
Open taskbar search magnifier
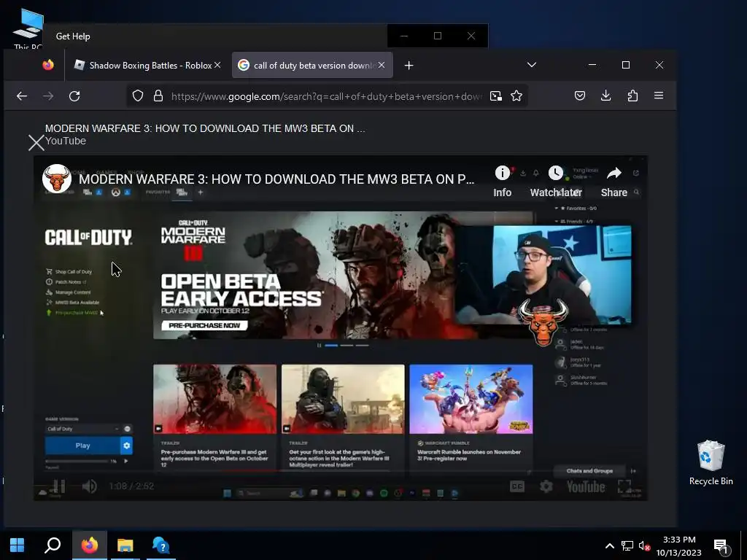(53, 545)
